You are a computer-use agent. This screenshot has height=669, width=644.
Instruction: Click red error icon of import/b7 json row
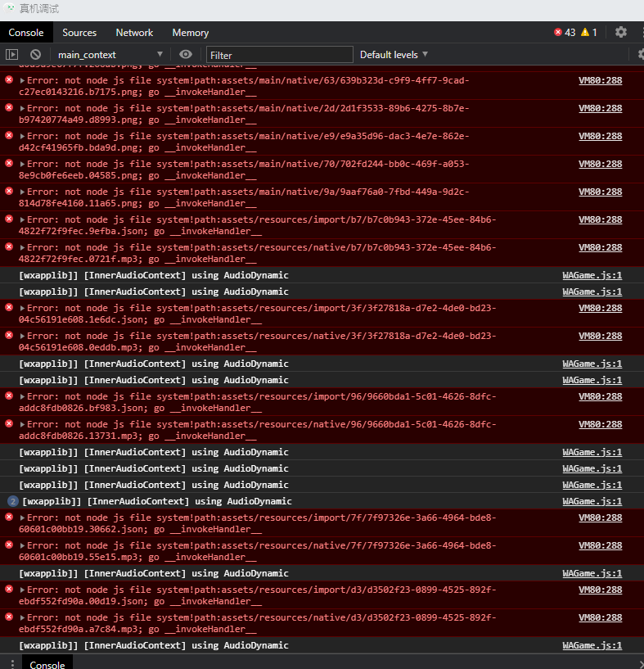pyautogui.click(x=9, y=219)
